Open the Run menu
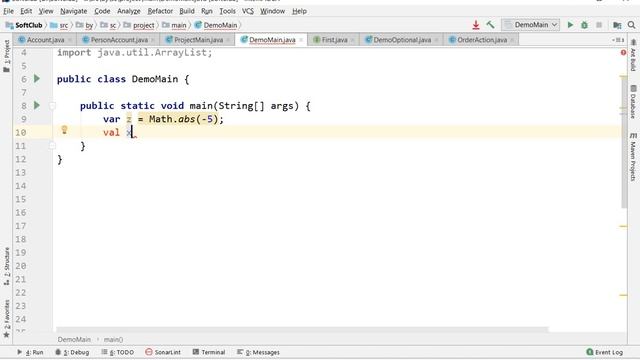 click(207, 11)
